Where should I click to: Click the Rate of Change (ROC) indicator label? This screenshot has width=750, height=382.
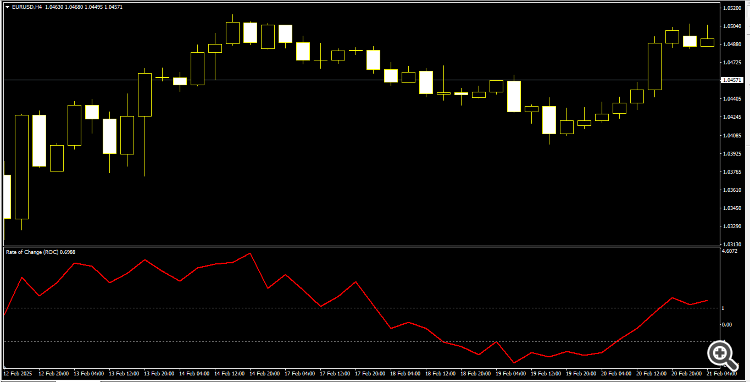[32, 251]
